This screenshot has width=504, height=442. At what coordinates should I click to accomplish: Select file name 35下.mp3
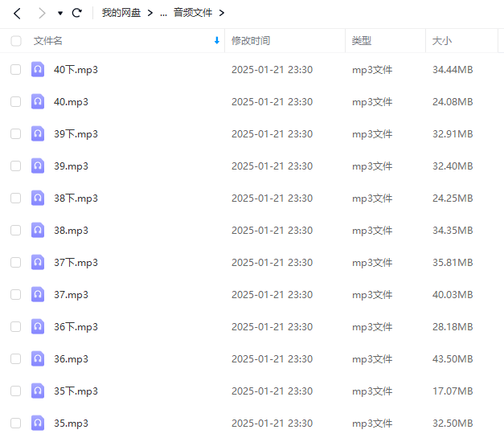(x=76, y=391)
